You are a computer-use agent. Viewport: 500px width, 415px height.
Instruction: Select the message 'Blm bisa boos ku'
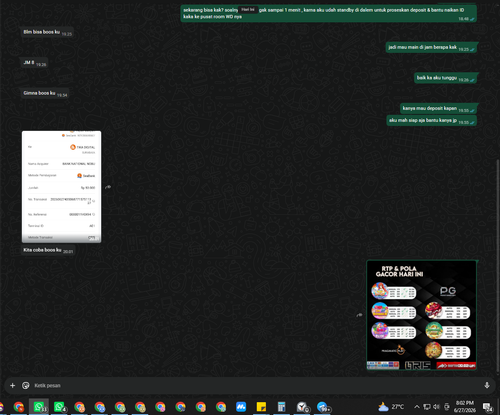[46, 32]
